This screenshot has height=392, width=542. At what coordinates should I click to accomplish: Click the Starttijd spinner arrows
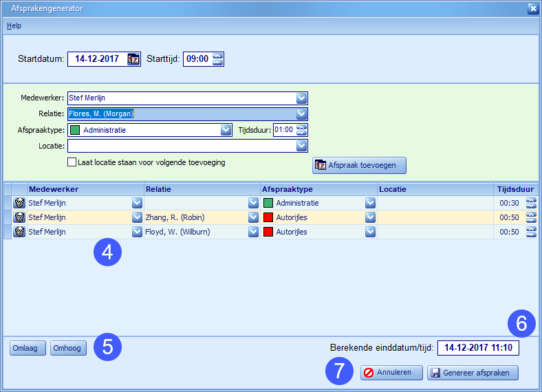[218, 59]
